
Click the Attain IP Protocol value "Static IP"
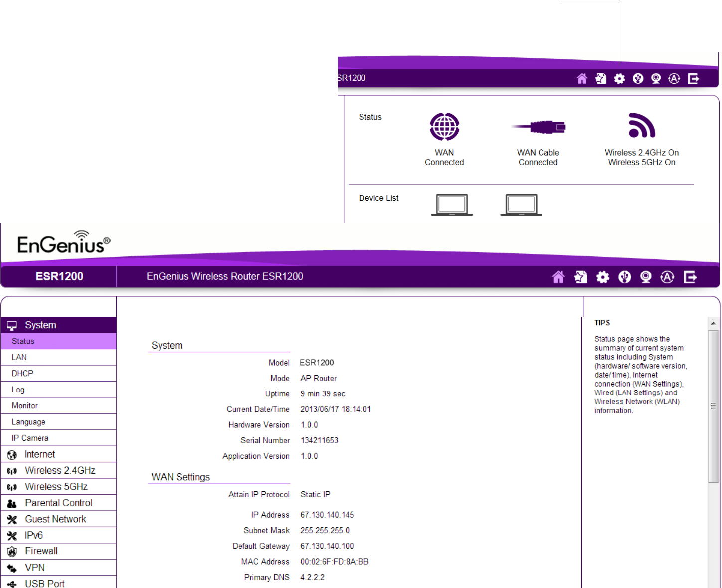point(315,495)
